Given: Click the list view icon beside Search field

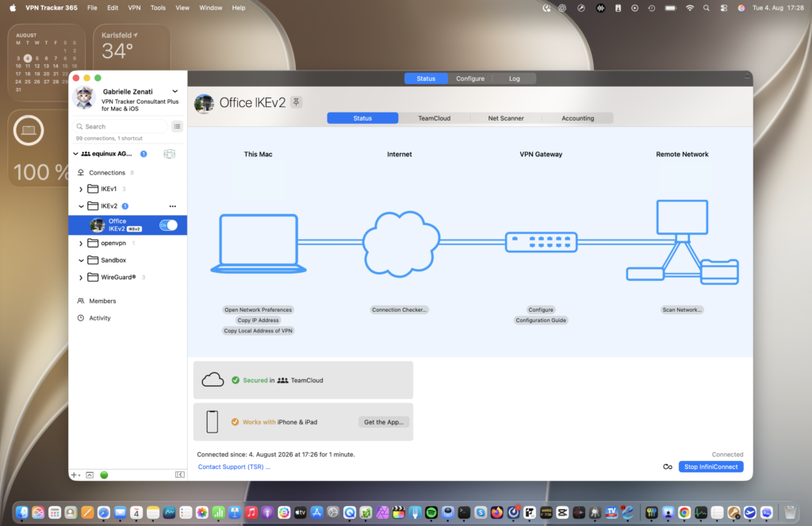Looking at the screenshot, I should [177, 126].
